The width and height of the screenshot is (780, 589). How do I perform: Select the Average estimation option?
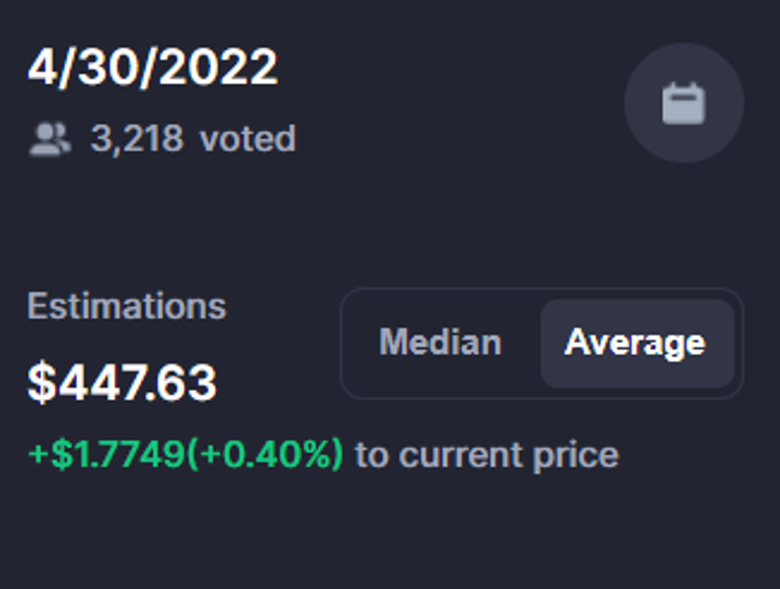636,343
